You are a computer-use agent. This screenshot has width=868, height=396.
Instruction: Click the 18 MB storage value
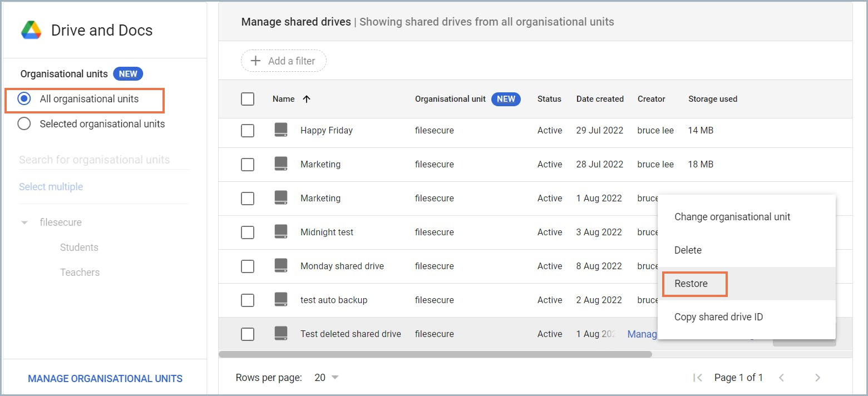(x=701, y=165)
